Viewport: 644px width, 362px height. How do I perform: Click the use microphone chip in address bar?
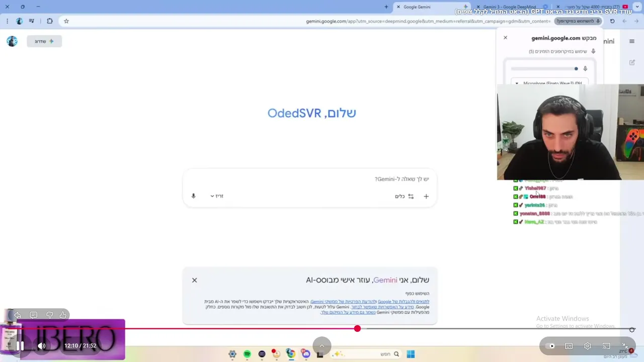point(579,21)
